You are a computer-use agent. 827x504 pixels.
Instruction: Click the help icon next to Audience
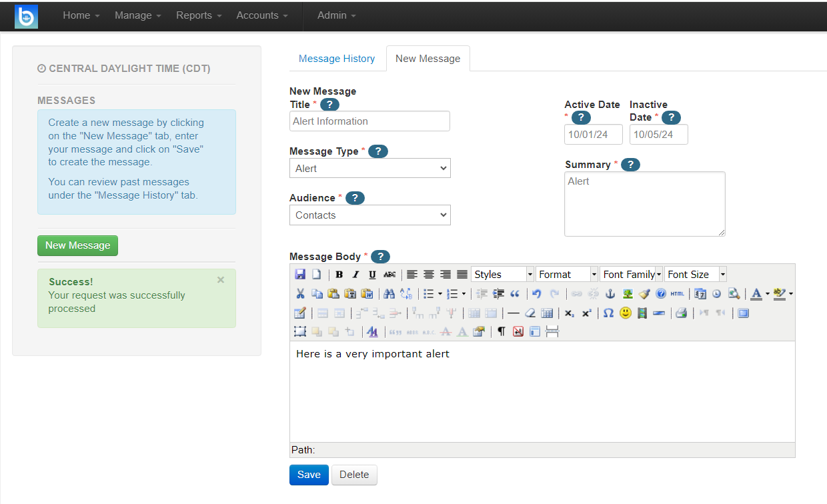tap(355, 198)
